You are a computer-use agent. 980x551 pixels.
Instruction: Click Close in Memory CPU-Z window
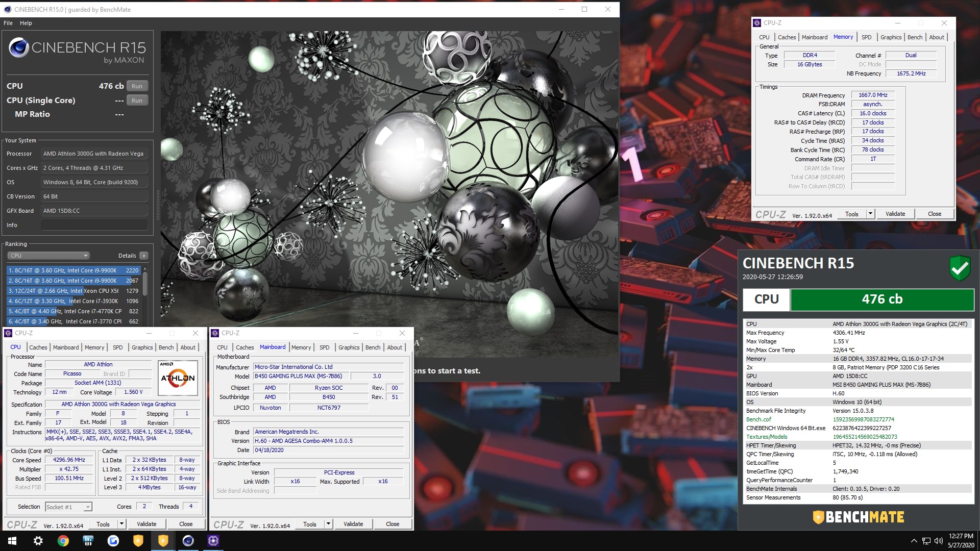pos(935,214)
